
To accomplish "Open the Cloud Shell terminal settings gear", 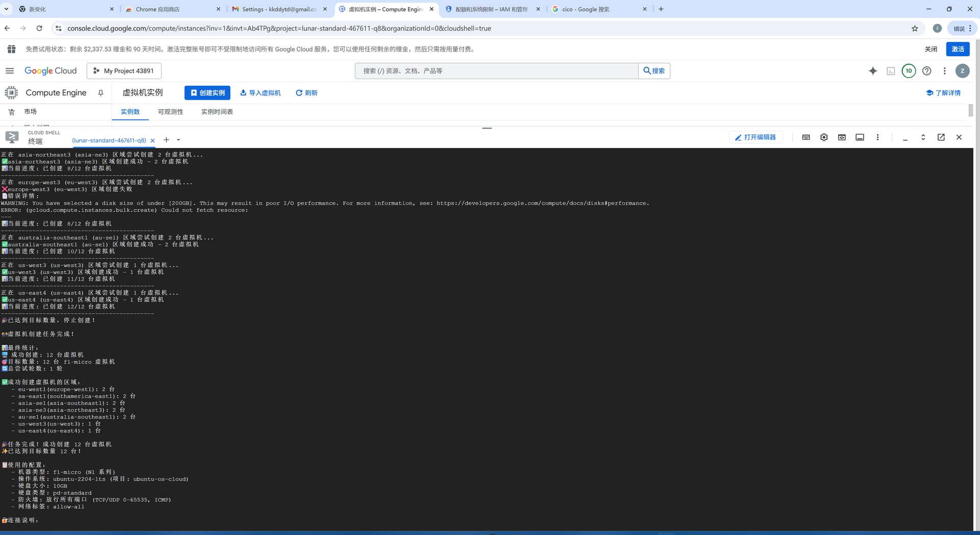I will 824,137.
